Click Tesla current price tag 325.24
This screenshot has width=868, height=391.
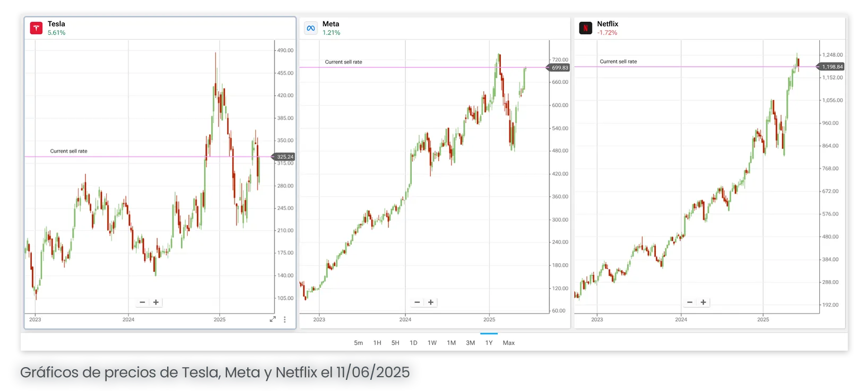[284, 157]
